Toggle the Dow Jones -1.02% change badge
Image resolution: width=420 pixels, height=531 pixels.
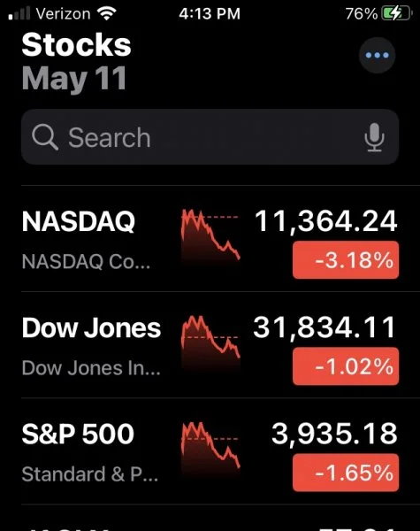pyautogui.click(x=346, y=366)
